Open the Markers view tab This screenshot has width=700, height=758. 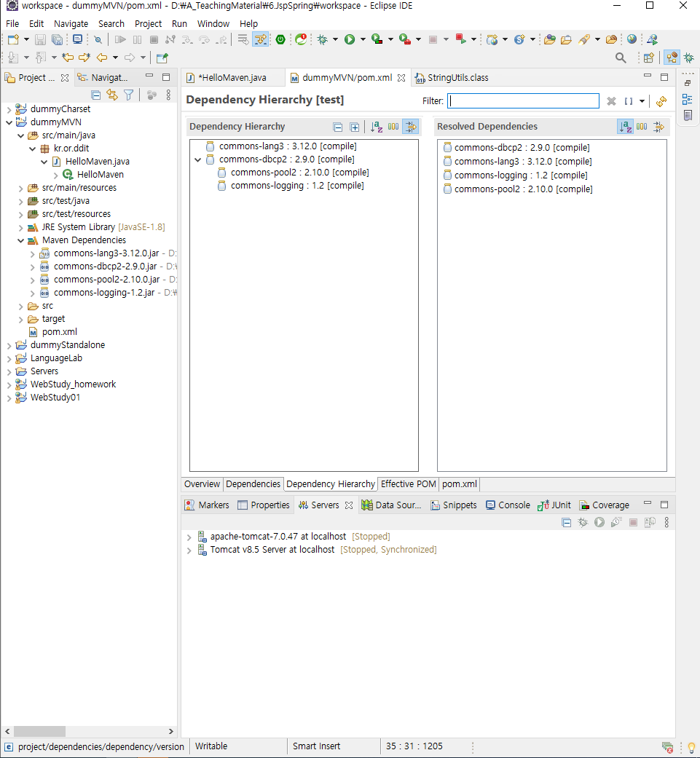coord(207,505)
